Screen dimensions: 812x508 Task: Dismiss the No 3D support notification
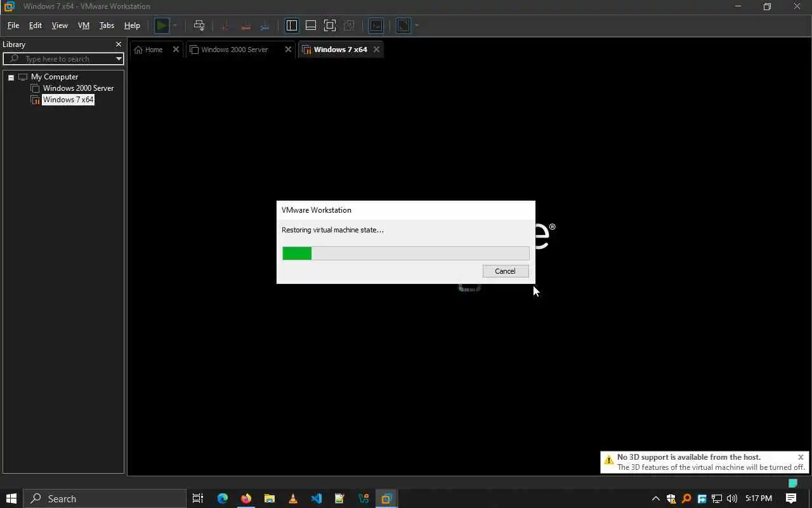pos(801,457)
